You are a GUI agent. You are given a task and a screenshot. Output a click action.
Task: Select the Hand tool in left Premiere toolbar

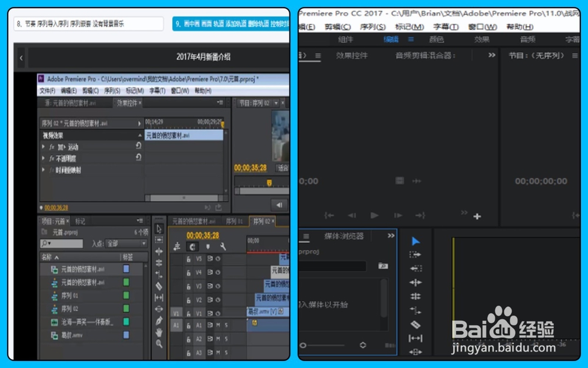pyautogui.click(x=159, y=332)
